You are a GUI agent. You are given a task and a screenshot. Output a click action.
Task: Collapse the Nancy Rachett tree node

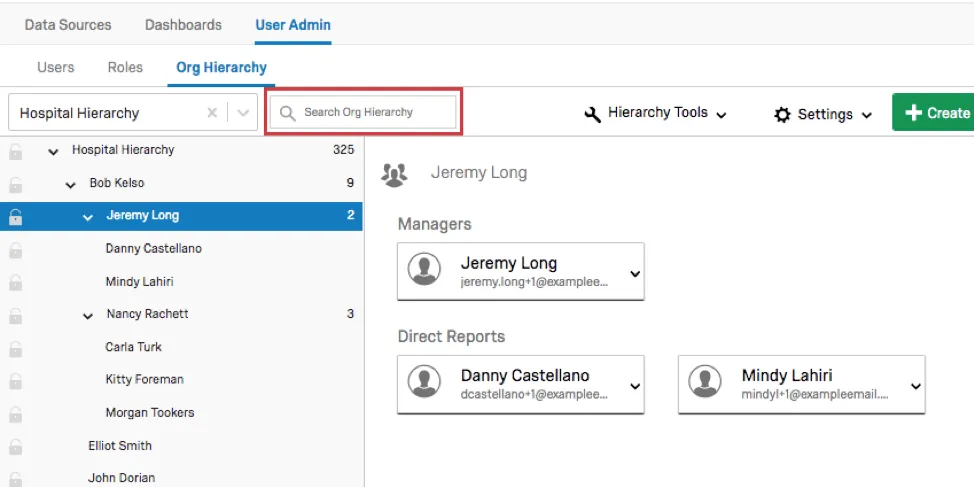[88, 315]
